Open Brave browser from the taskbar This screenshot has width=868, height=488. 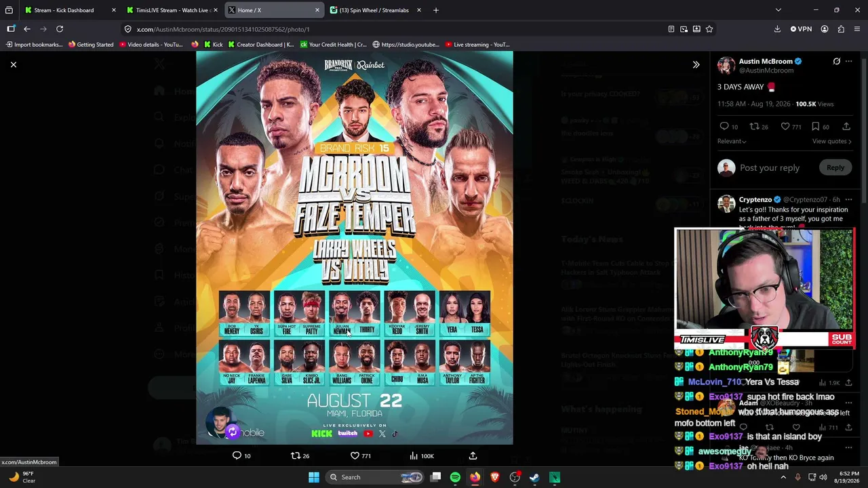point(495,477)
